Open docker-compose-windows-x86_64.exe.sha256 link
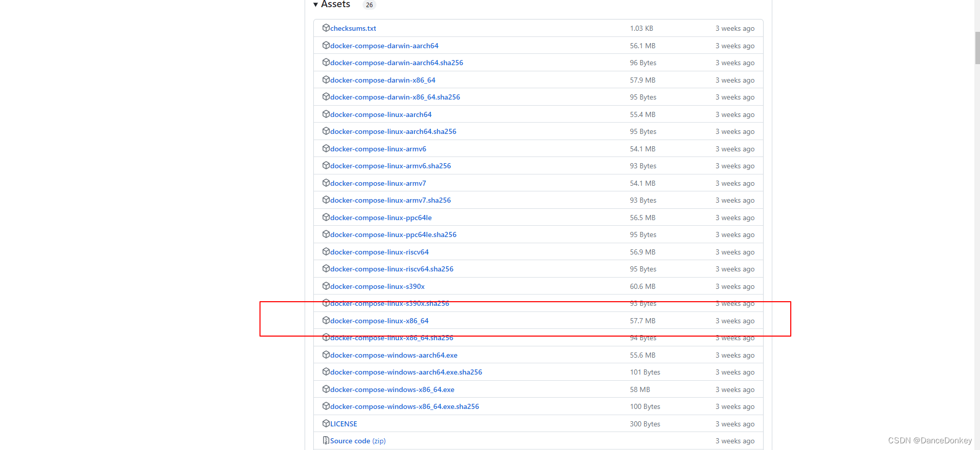Screen dimensions: 980x450 point(404,406)
